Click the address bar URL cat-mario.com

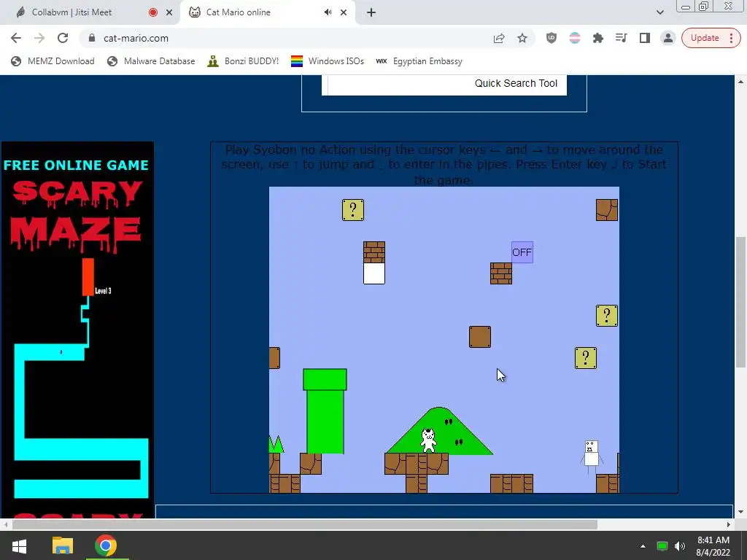click(x=136, y=38)
